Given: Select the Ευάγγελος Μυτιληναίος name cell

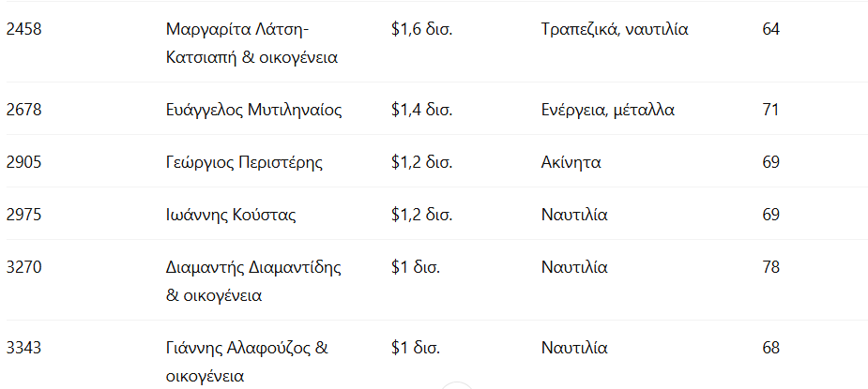Looking at the screenshot, I should pos(253,111).
